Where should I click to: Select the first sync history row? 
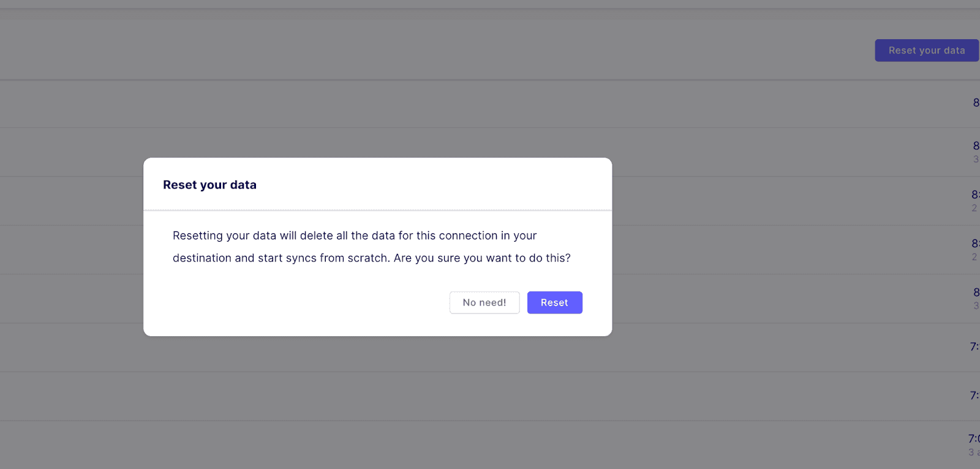coord(490,103)
